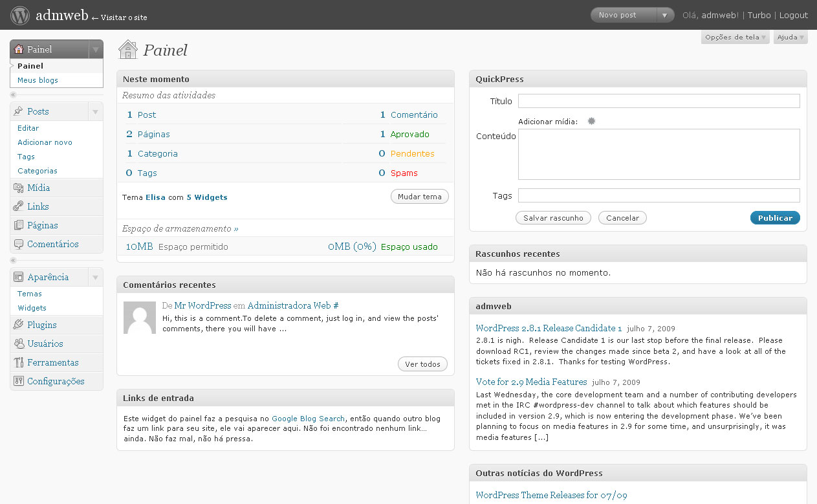This screenshot has height=504, width=817.
Task: Click the add media icon in QuickPress
Action: (x=591, y=121)
